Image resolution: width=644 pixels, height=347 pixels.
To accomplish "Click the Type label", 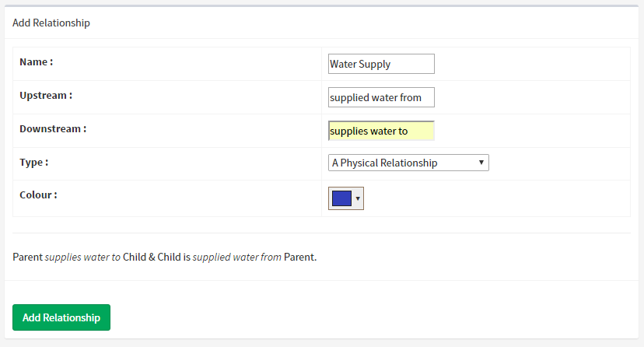I will tap(34, 162).
